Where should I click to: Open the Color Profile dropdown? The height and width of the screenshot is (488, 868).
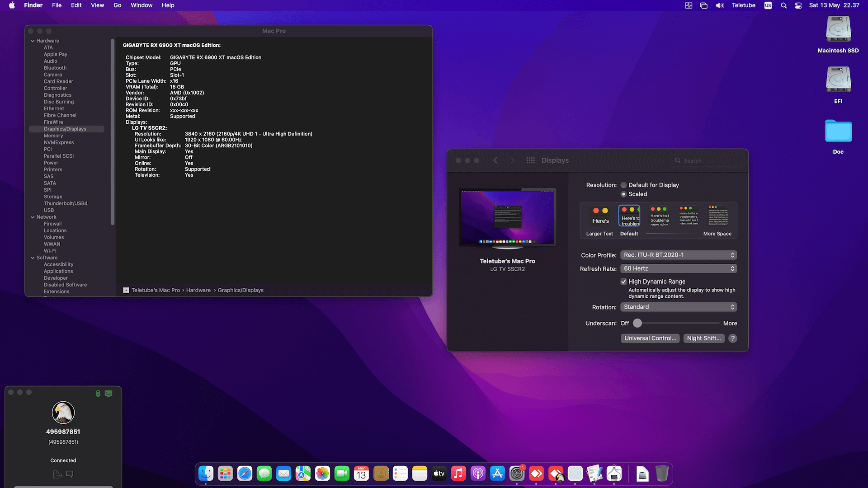[x=679, y=255]
